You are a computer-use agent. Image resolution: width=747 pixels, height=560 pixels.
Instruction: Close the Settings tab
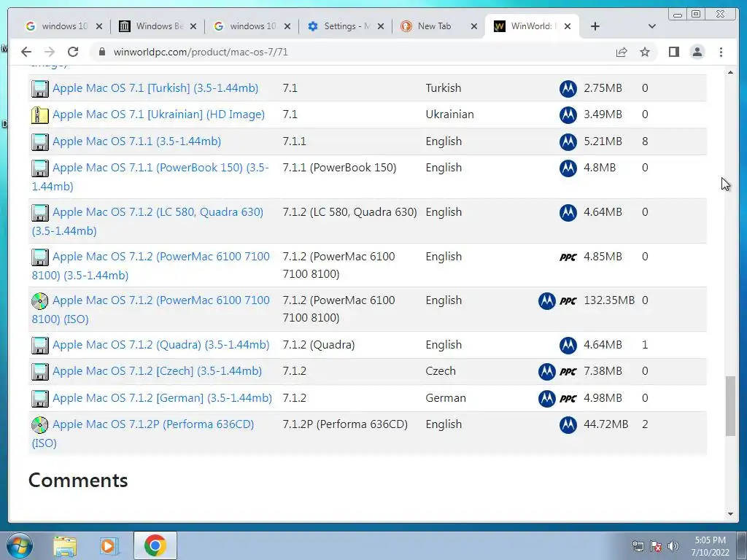click(381, 27)
